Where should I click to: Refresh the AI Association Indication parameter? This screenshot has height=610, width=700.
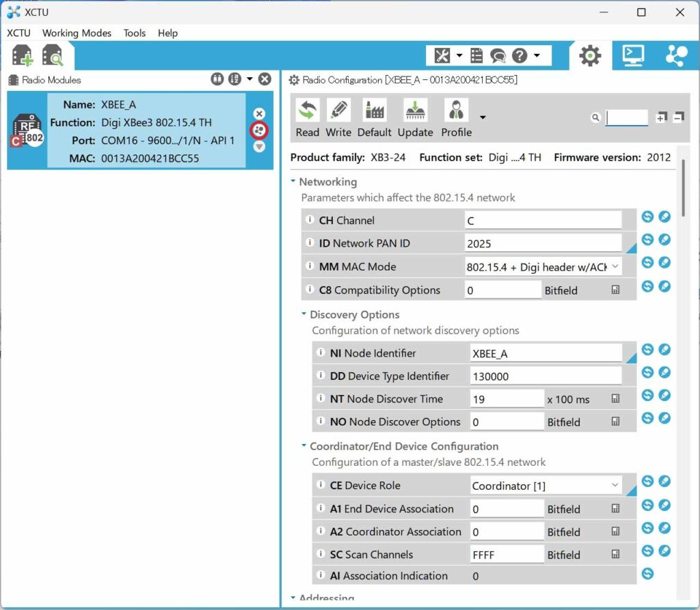click(648, 573)
